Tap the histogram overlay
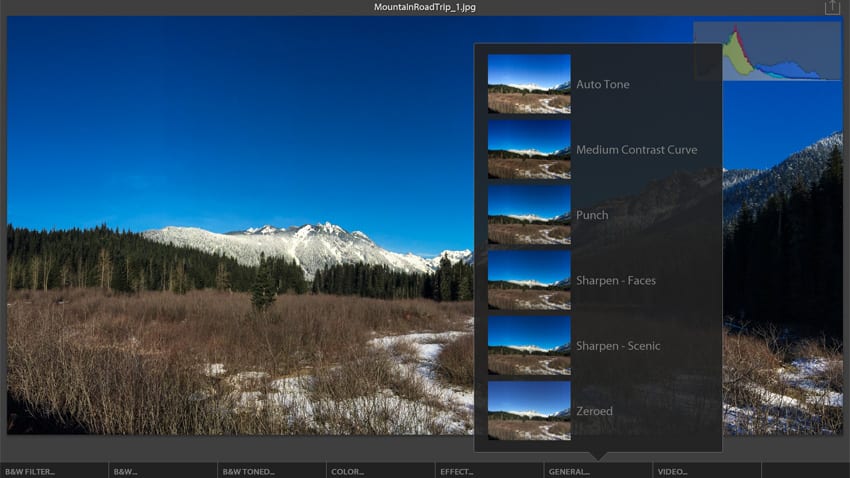Viewport: 850px width, 478px height. pyautogui.click(x=768, y=51)
